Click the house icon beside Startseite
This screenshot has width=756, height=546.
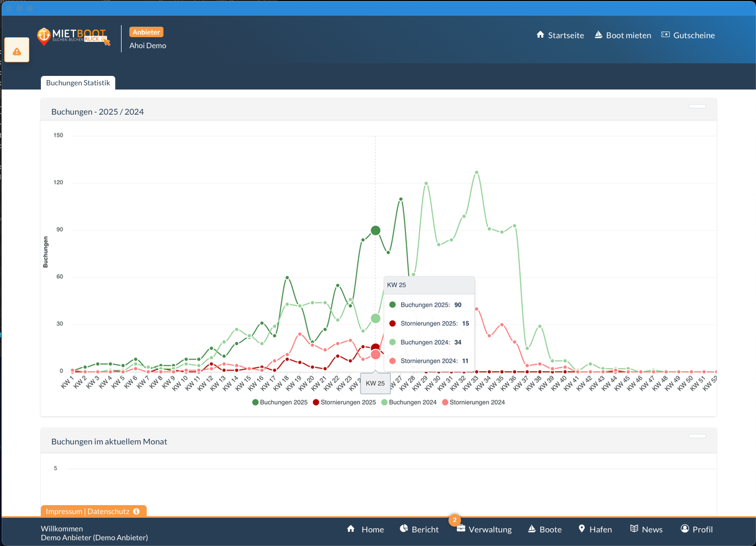540,35
